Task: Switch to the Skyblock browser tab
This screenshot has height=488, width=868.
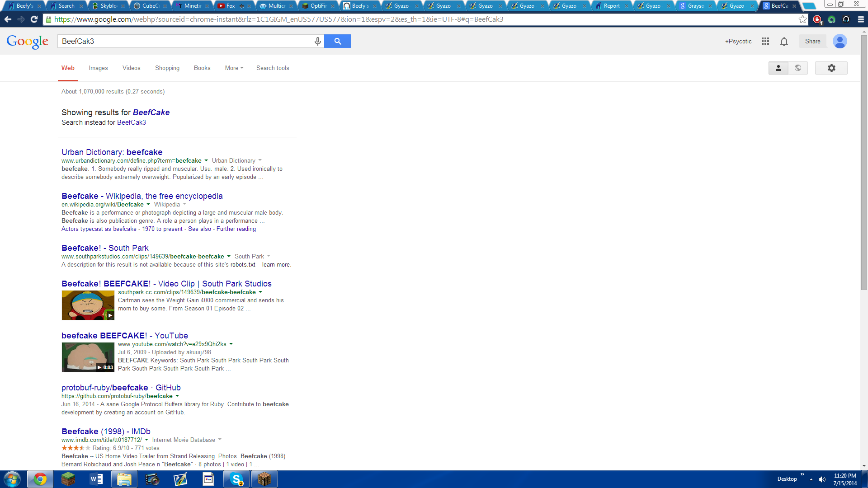Action: 108,6
